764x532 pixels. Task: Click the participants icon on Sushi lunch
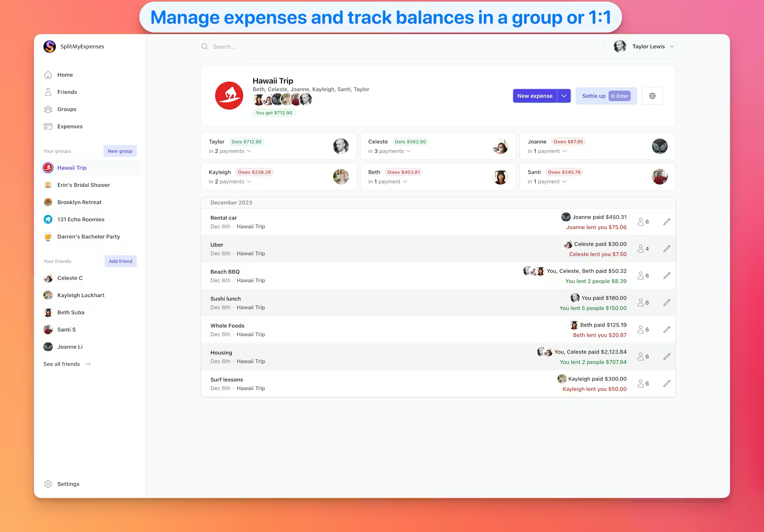642,302
